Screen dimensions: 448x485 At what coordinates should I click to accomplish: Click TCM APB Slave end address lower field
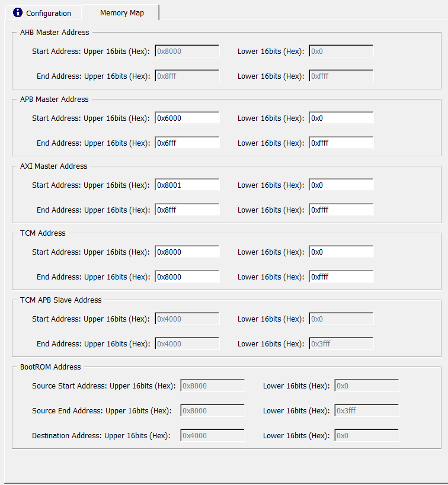click(x=341, y=343)
